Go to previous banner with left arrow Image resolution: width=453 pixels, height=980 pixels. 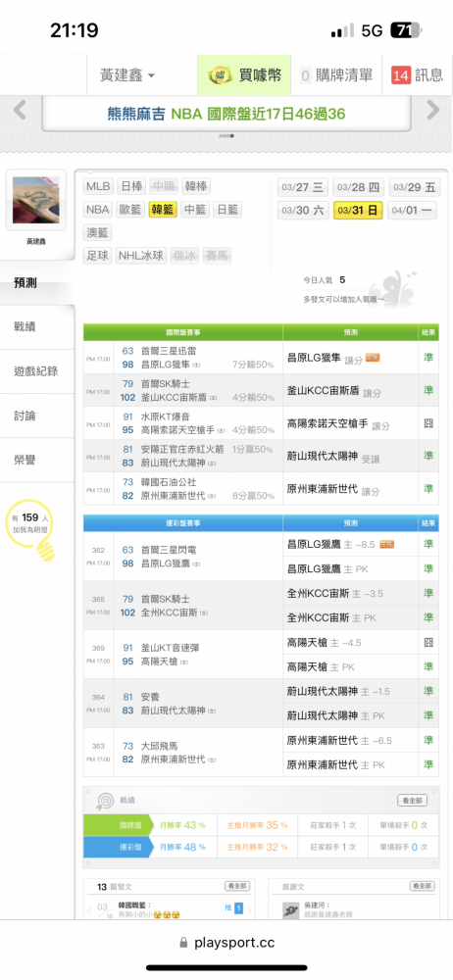20,110
